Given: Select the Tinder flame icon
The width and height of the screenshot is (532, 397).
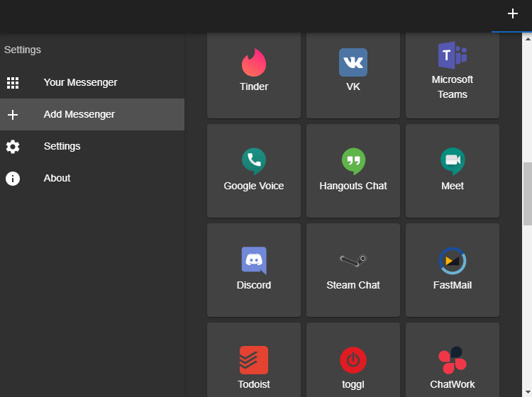Looking at the screenshot, I should (254, 62).
